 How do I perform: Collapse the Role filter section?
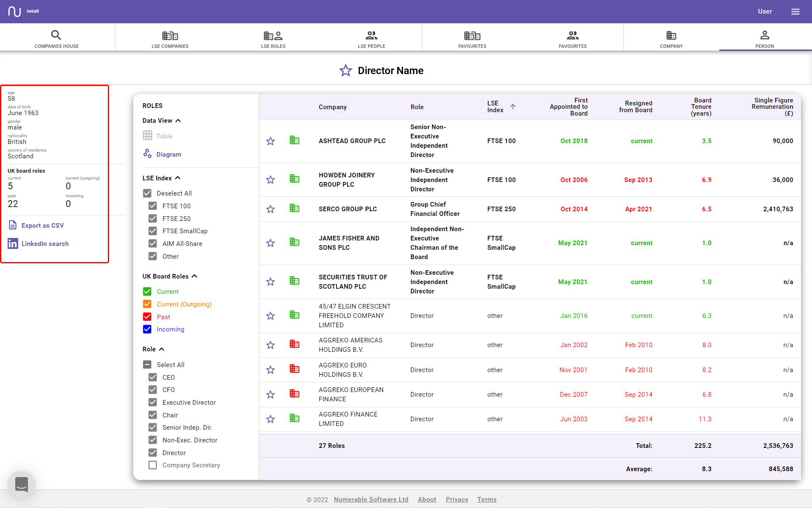162,349
